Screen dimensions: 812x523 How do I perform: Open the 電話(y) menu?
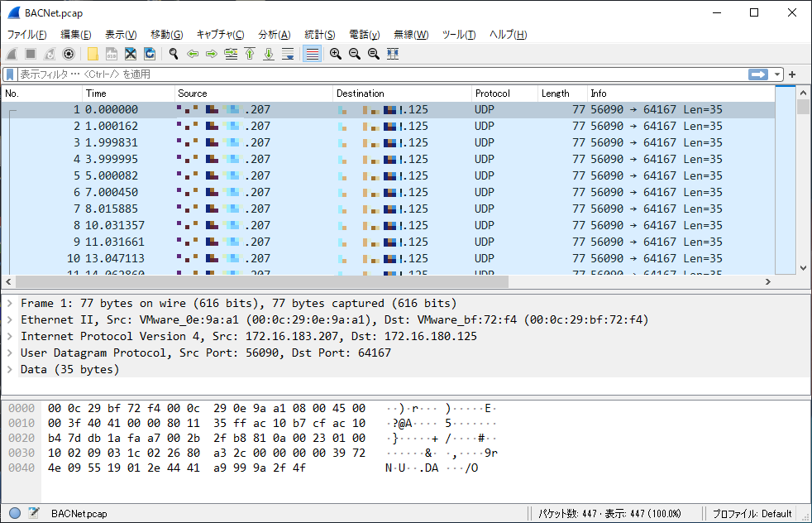tap(364, 35)
